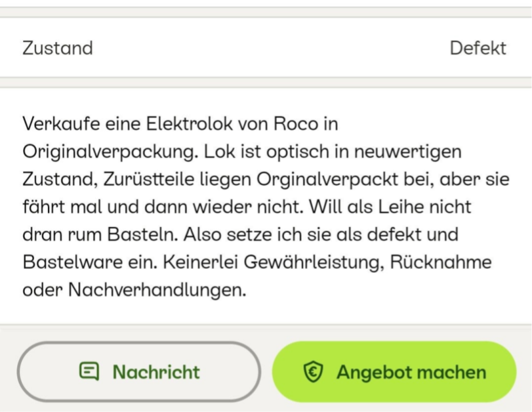The height and width of the screenshot is (412, 532).
Task: Open a message via the Nachricht button
Action: (x=139, y=372)
